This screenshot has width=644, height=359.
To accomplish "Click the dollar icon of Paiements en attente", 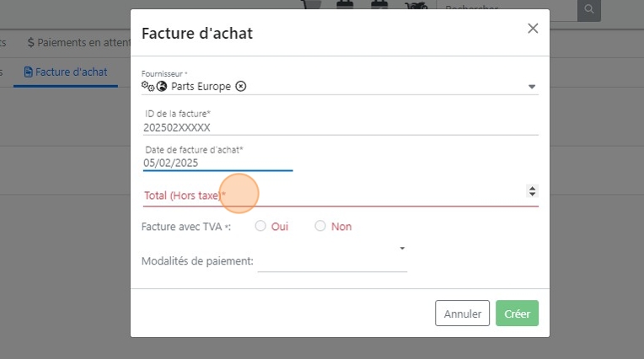I will (x=31, y=42).
